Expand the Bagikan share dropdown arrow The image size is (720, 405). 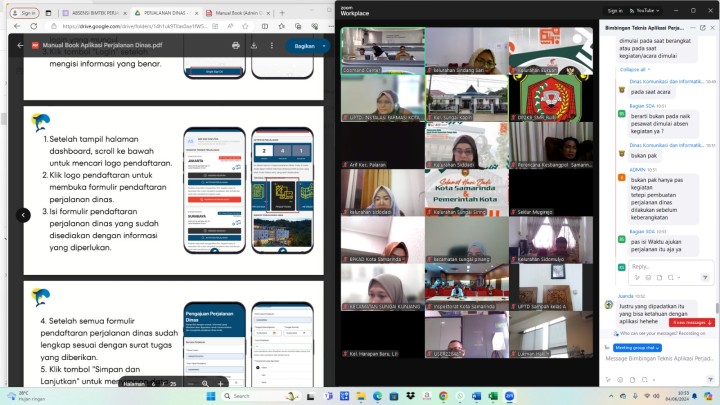pos(324,46)
